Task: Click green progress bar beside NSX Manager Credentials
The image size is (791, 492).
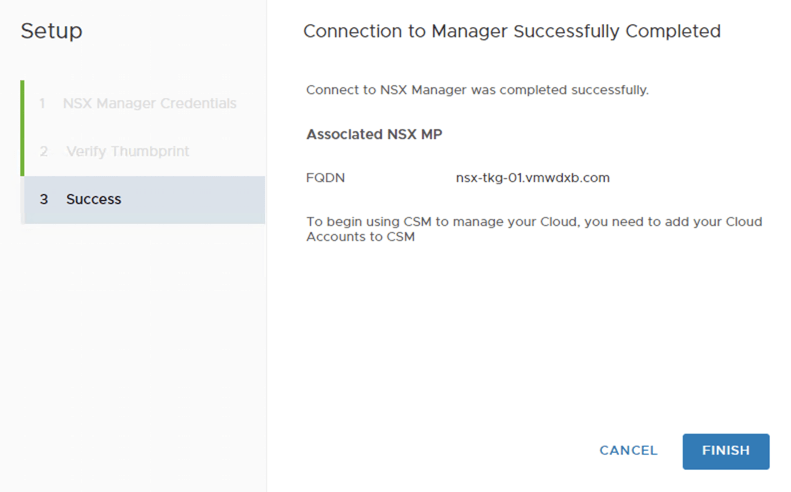Action: click(x=21, y=103)
